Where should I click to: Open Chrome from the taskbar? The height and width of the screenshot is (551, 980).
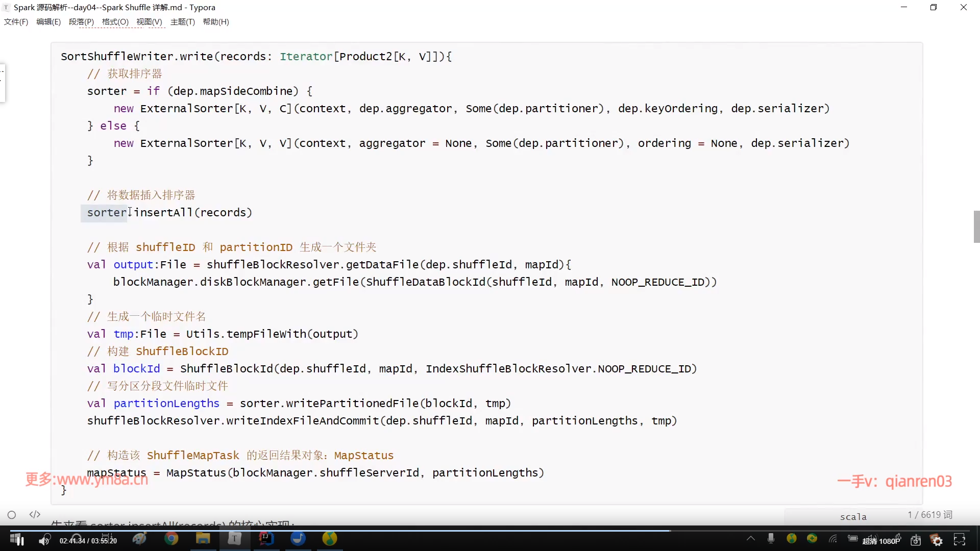coord(171,538)
